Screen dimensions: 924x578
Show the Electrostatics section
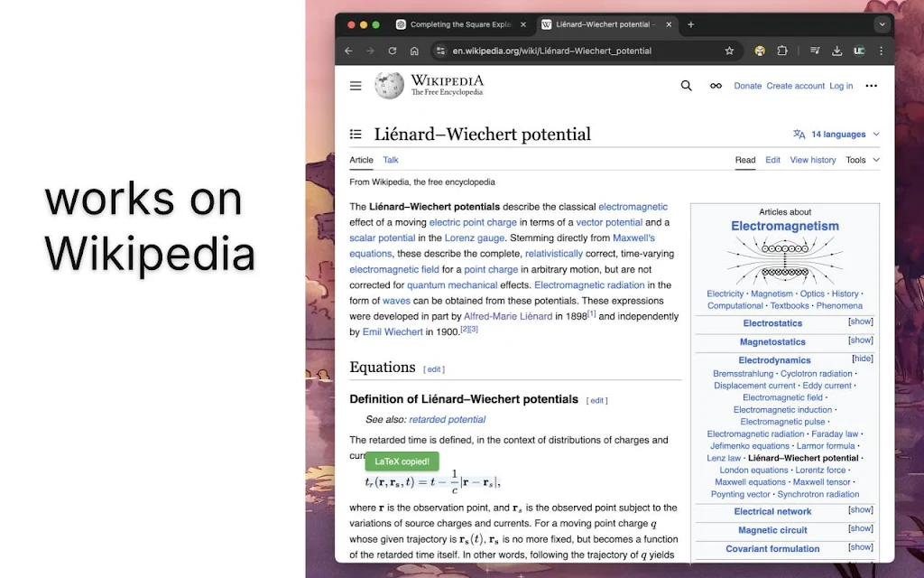pos(860,322)
